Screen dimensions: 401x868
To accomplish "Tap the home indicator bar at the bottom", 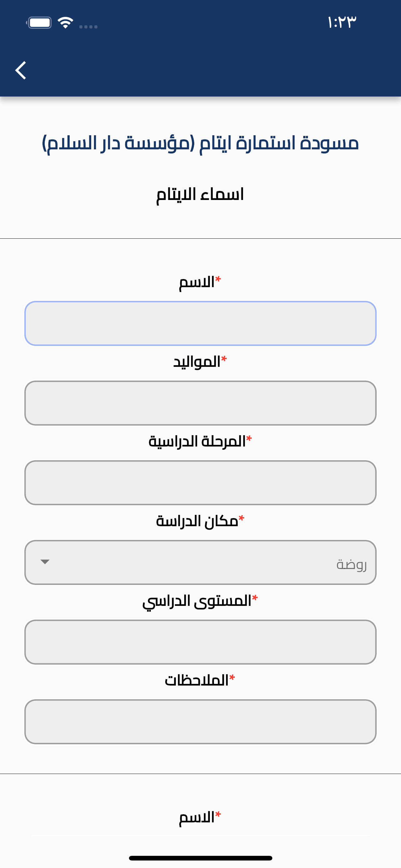I will point(200,858).
